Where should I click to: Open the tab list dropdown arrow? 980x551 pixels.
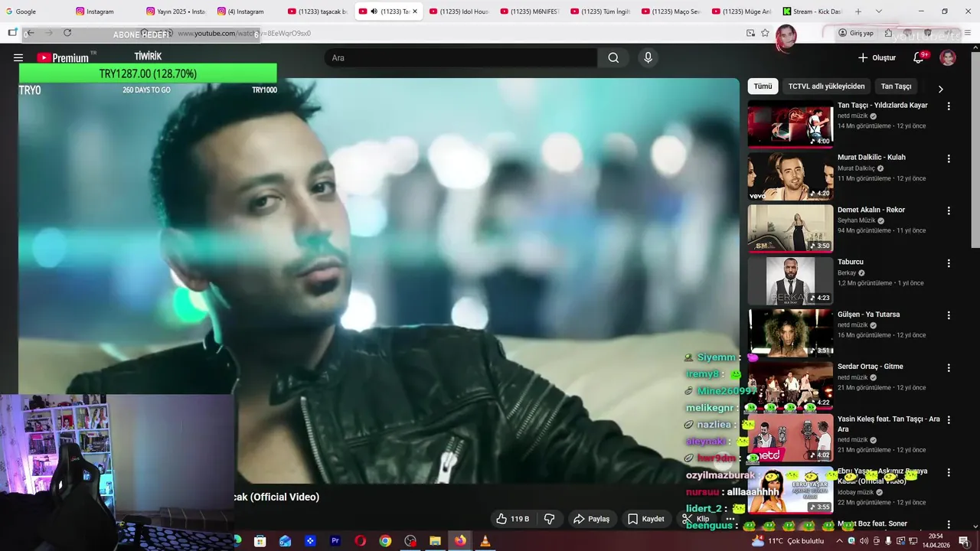pyautogui.click(x=878, y=11)
